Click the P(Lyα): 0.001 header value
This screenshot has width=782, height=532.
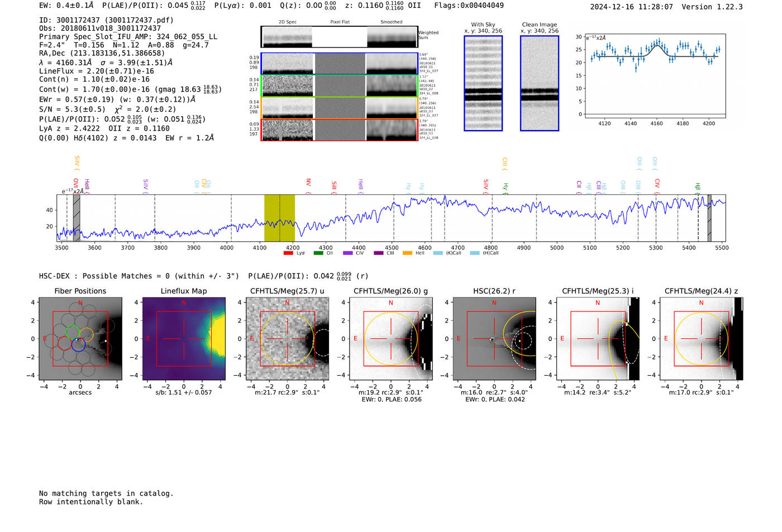tap(243, 6)
